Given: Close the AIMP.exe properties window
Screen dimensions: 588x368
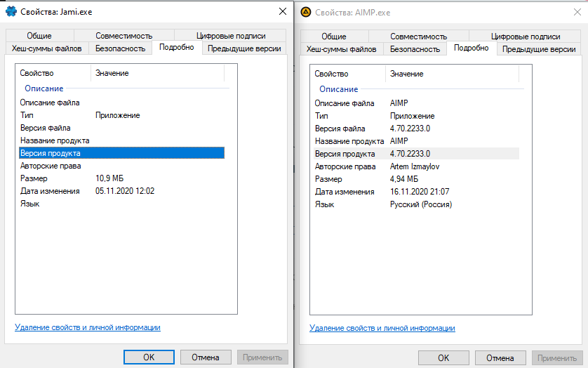Looking at the screenshot, I should [x=577, y=13].
